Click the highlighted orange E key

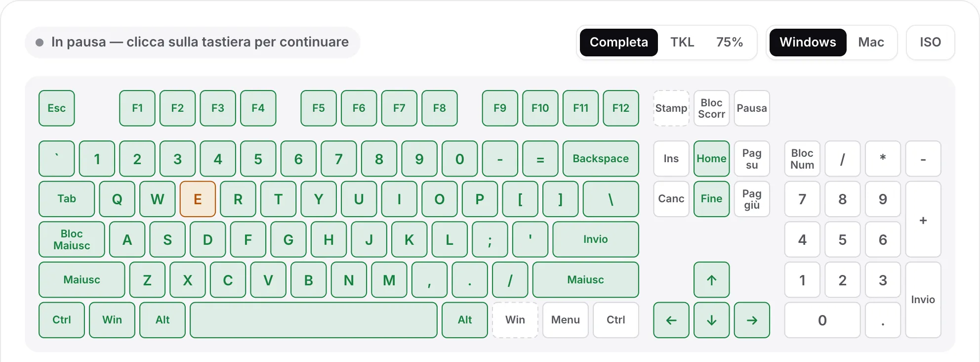click(x=198, y=199)
